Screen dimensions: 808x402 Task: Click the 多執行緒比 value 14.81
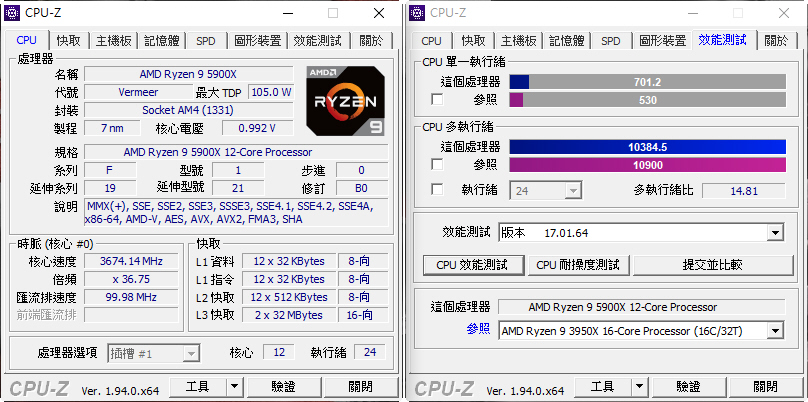click(744, 191)
